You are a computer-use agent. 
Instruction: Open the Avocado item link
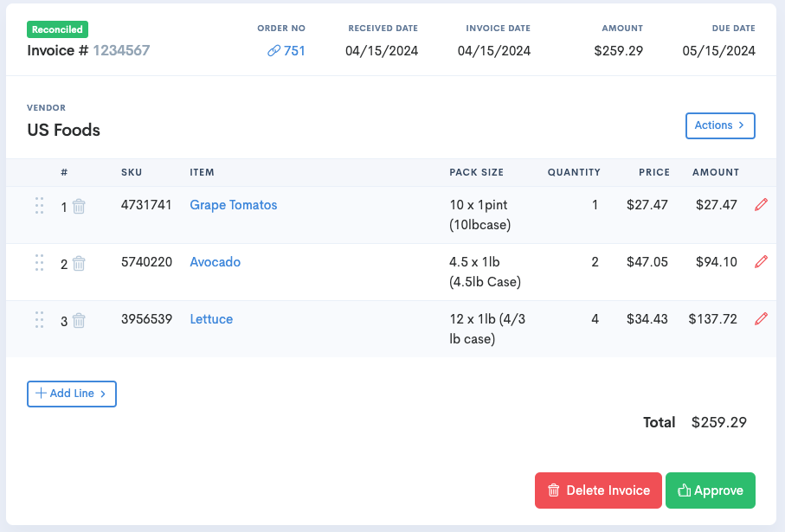click(x=216, y=262)
